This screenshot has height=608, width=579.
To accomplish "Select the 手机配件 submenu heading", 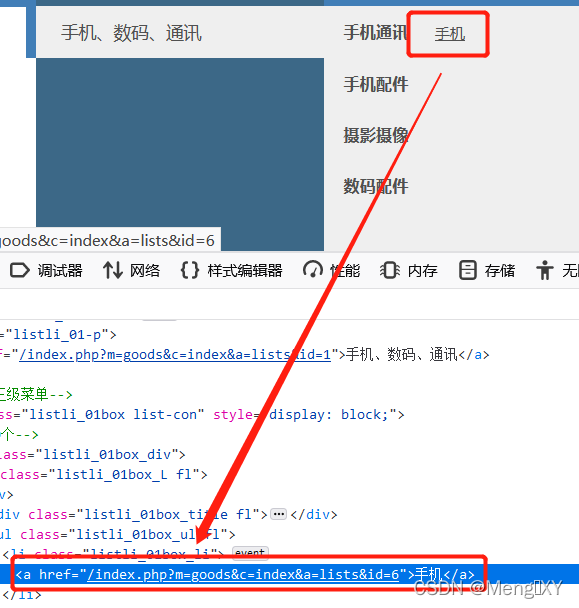I will pos(375,84).
